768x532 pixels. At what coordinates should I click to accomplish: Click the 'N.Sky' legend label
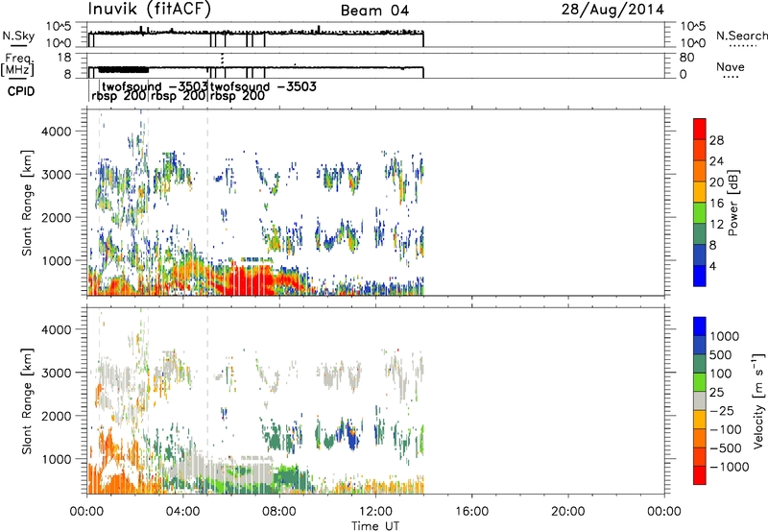18,36
